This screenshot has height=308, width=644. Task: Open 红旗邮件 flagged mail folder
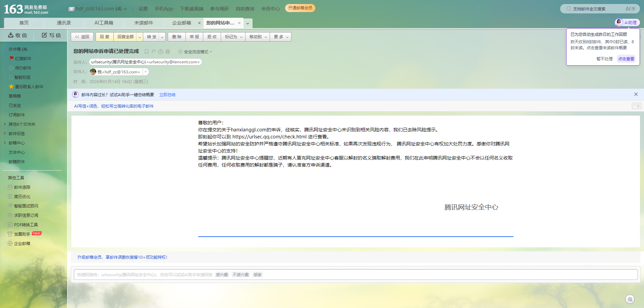coord(23,58)
